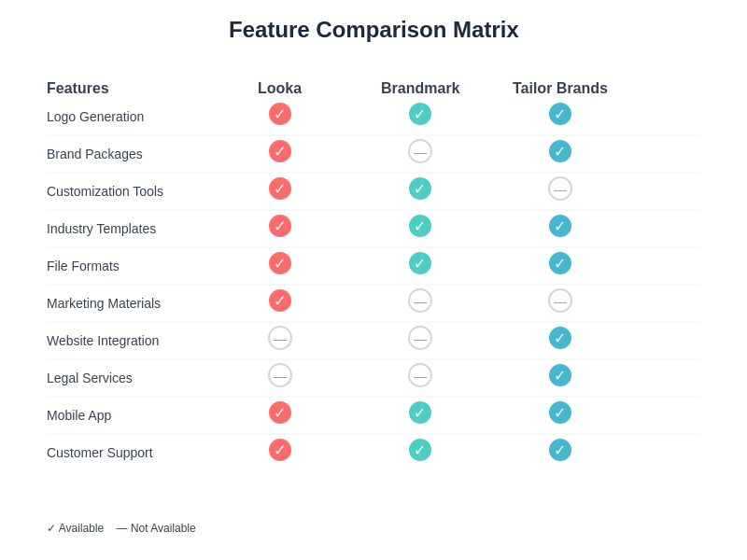Click Tailor Brands' Customization Tools dash icon
Viewport: 747px width, 560px height.
560,189
